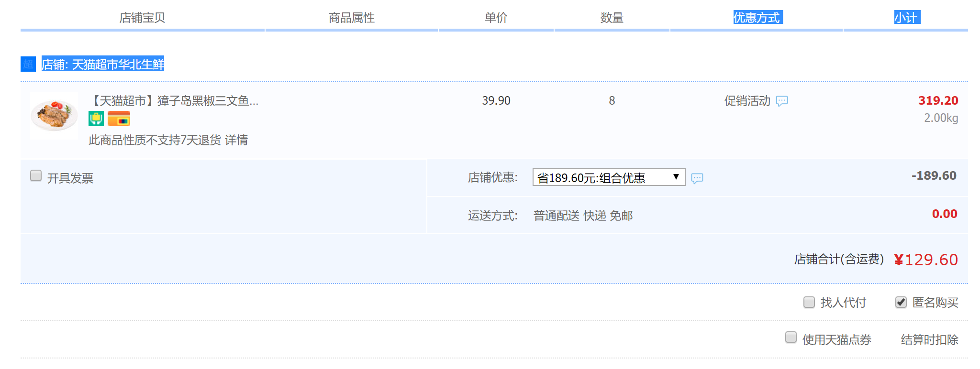
Task: Open the salmon product thumbnail
Action: (x=54, y=115)
